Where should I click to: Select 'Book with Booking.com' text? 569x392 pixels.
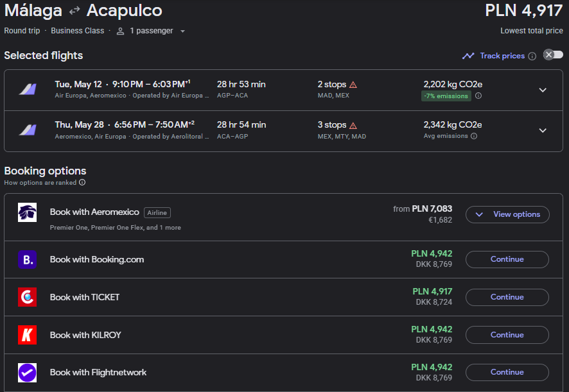point(97,260)
